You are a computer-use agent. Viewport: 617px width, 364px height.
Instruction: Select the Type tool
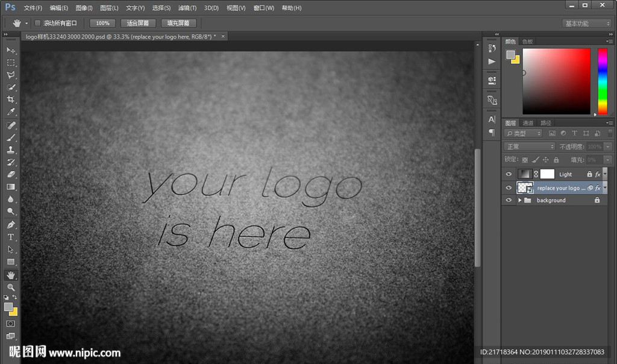pos(11,237)
